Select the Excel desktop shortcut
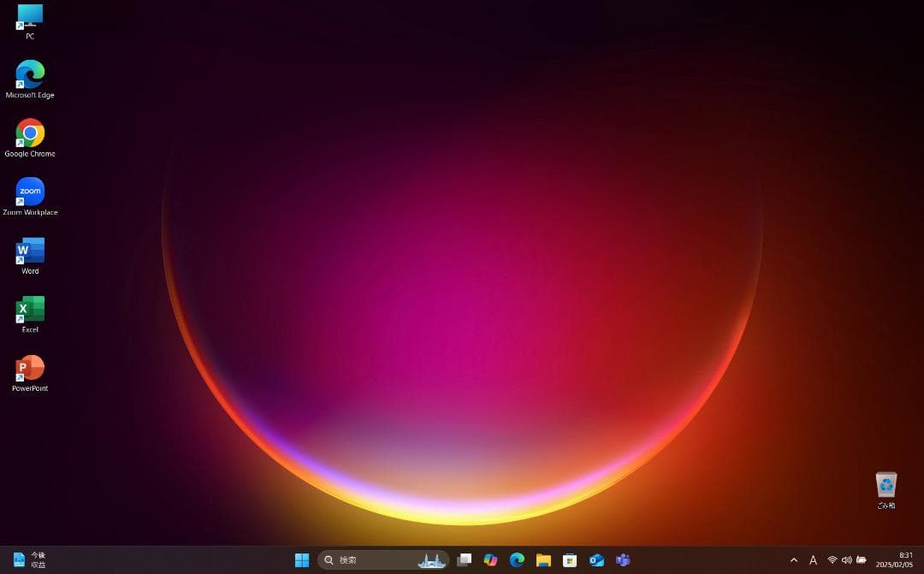 30,310
